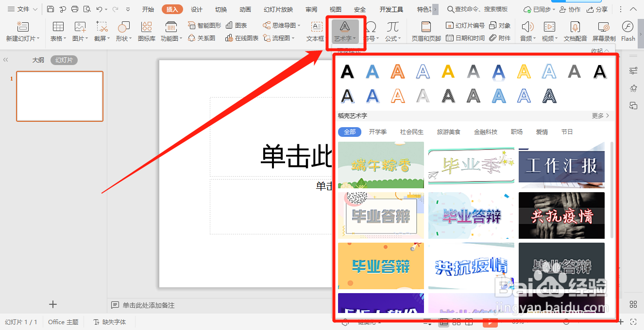Select the 毕业答辩 WordArt thumbnail
The height and width of the screenshot is (330, 644).
click(x=381, y=215)
